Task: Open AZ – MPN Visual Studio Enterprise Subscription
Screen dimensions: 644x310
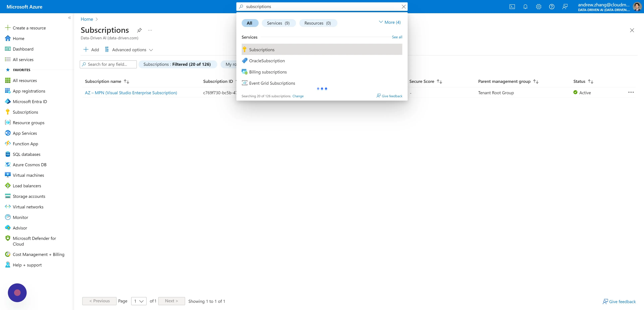Action: pos(131,93)
